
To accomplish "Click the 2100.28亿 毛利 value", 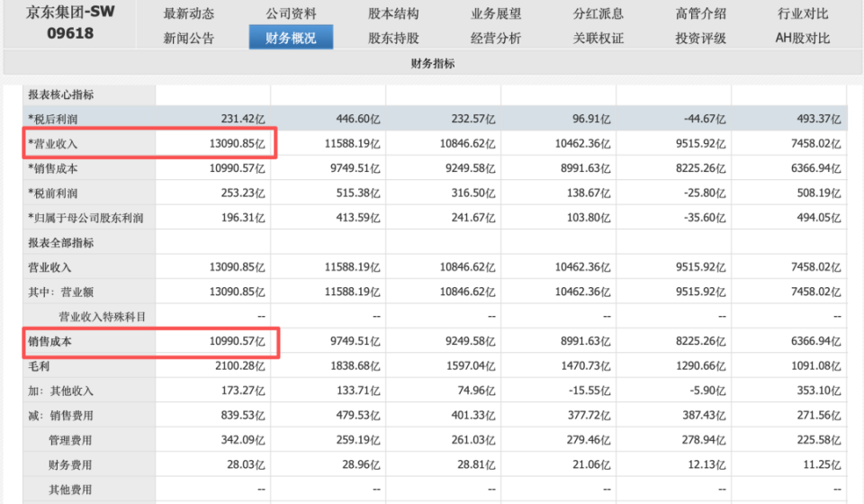I will pyautogui.click(x=240, y=366).
